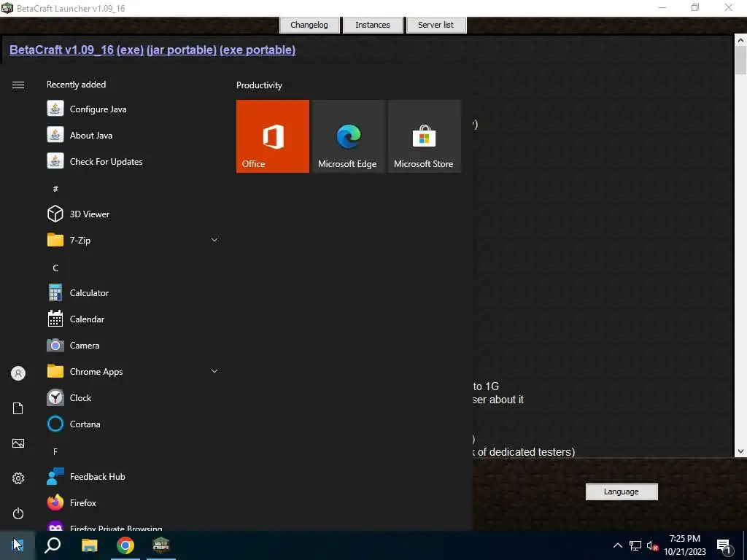Click the Windows Start button
The height and width of the screenshot is (560, 747).
click(18, 545)
